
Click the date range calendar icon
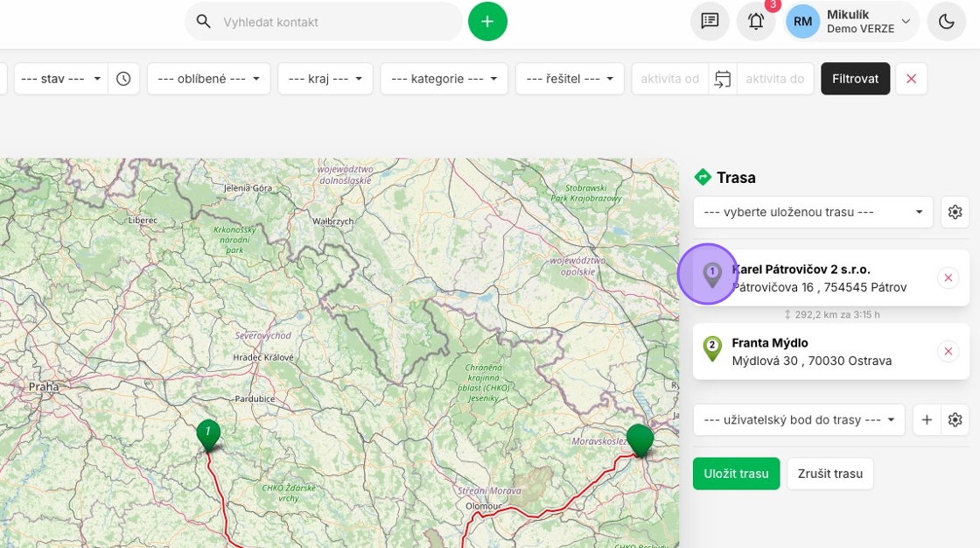(x=722, y=79)
